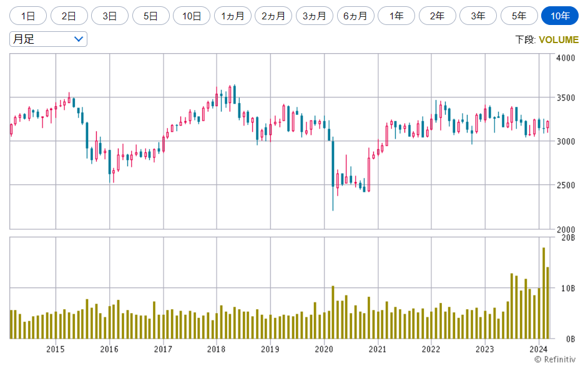
Task: Select the 1日 time range button
Action: [x=28, y=16]
